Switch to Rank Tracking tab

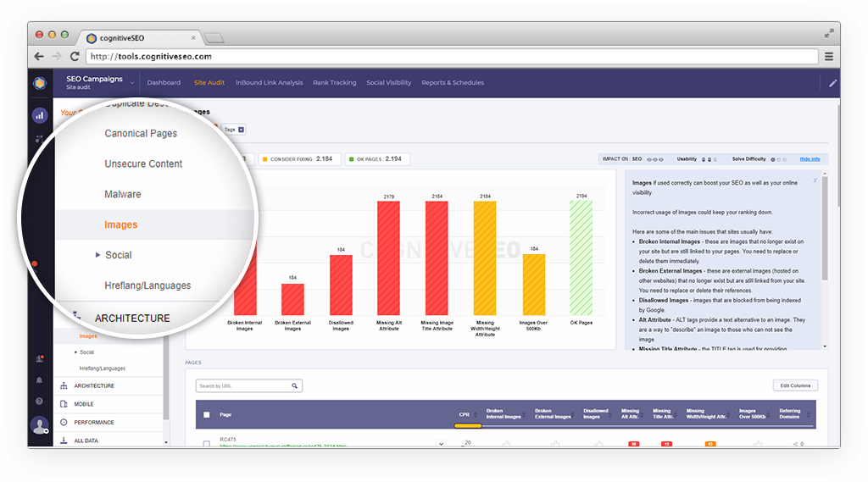(x=334, y=82)
